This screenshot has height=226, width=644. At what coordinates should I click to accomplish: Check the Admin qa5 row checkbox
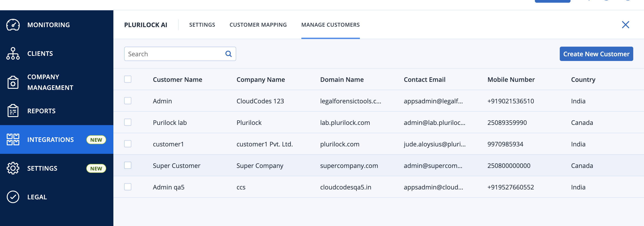click(128, 187)
